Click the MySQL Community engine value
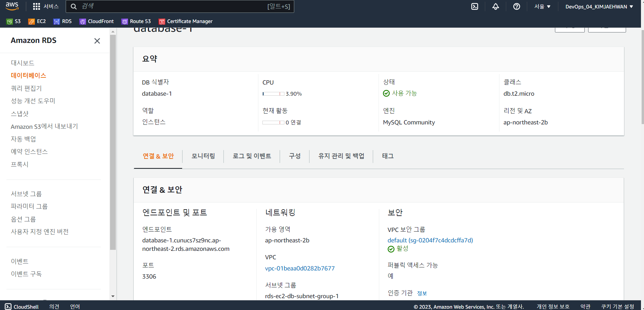The image size is (644, 310). coord(409,122)
